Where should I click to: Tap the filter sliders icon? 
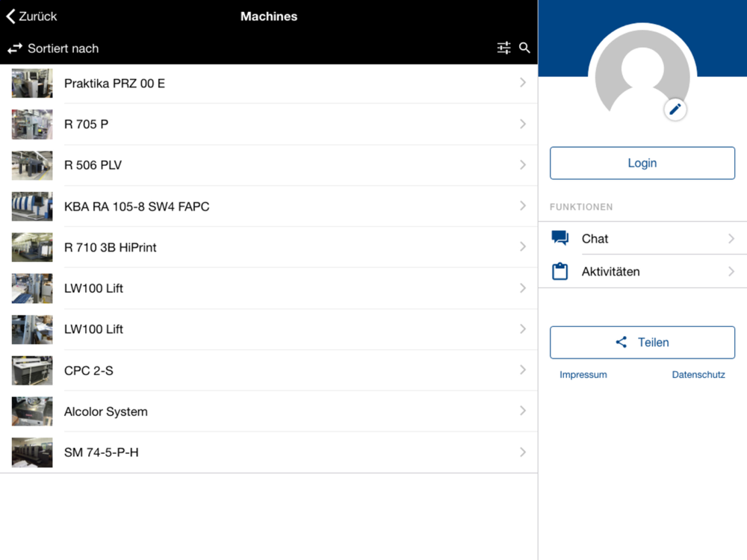[504, 48]
